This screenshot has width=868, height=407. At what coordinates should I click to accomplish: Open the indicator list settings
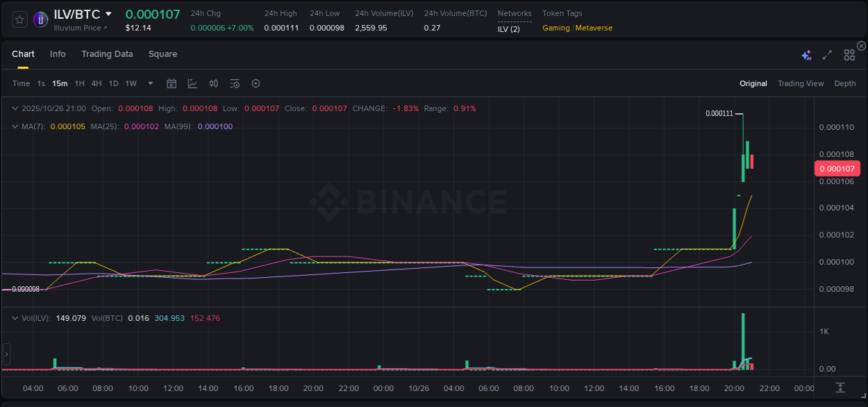coord(234,83)
